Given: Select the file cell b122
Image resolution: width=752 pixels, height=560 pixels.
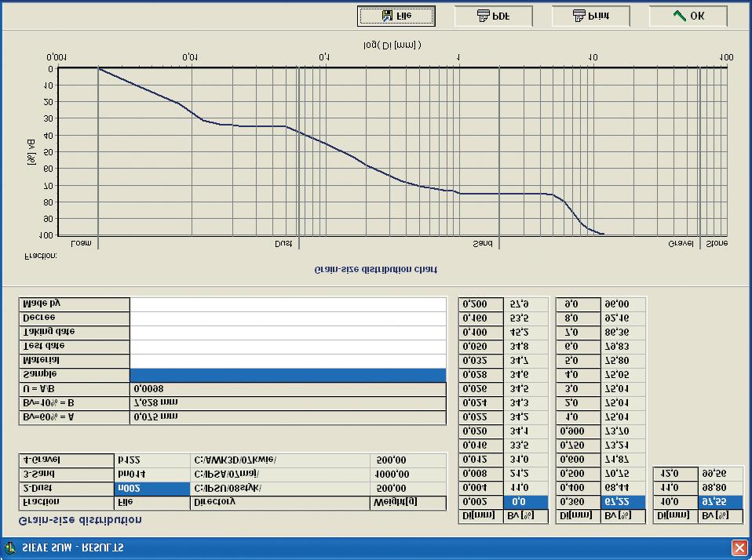Looking at the screenshot, I should pyautogui.click(x=152, y=460).
